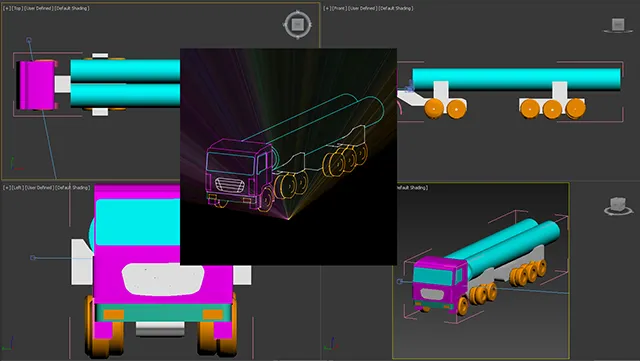Screen dimensions: 640x361
Task: Open the Front viewport's Default Shading menu
Action: [396, 8]
